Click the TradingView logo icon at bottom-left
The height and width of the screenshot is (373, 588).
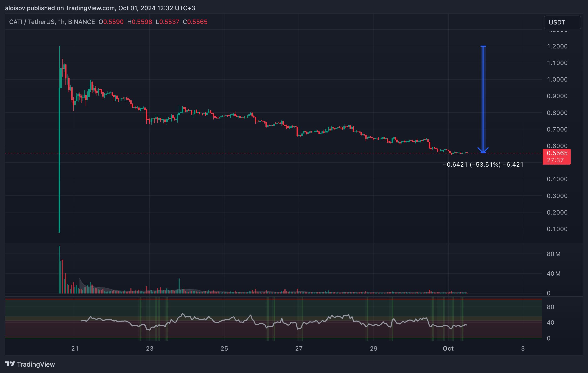(10, 364)
